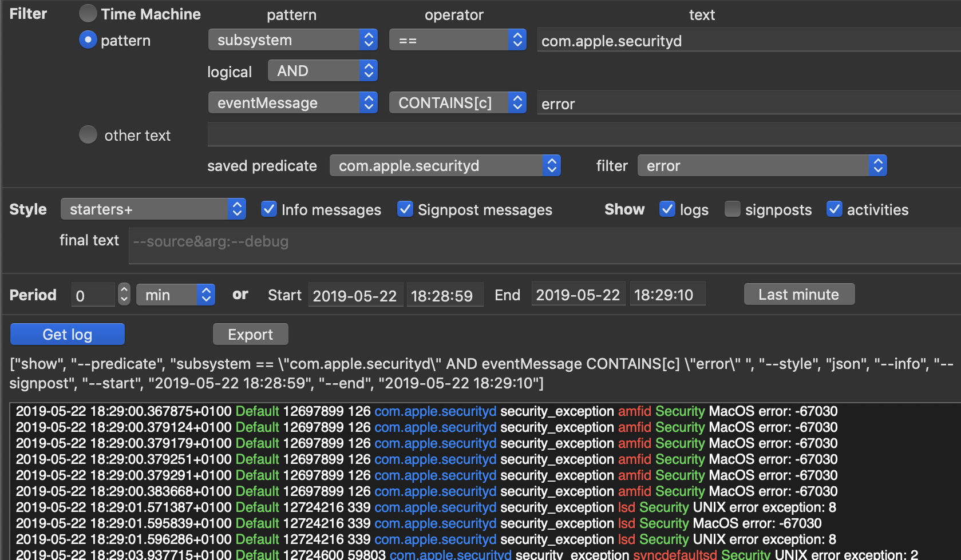The image size is (961, 560).
Task: Open the == operator dropdown
Action: (x=457, y=40)
